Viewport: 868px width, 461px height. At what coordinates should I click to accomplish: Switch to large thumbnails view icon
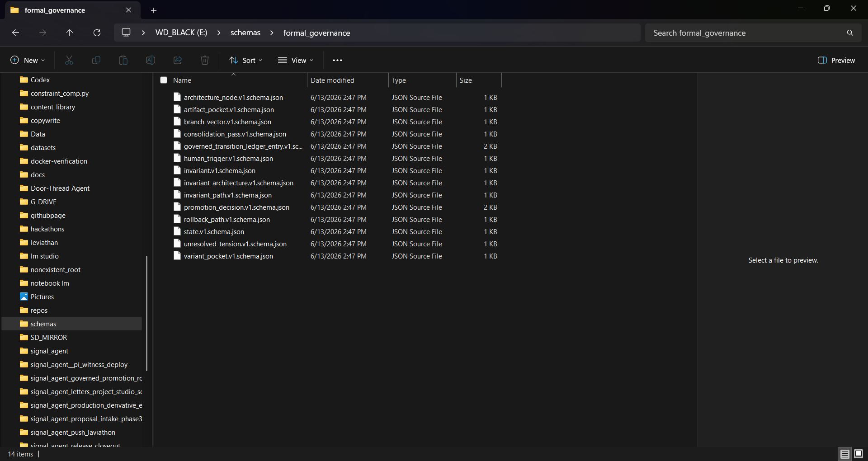pos(859,454)
